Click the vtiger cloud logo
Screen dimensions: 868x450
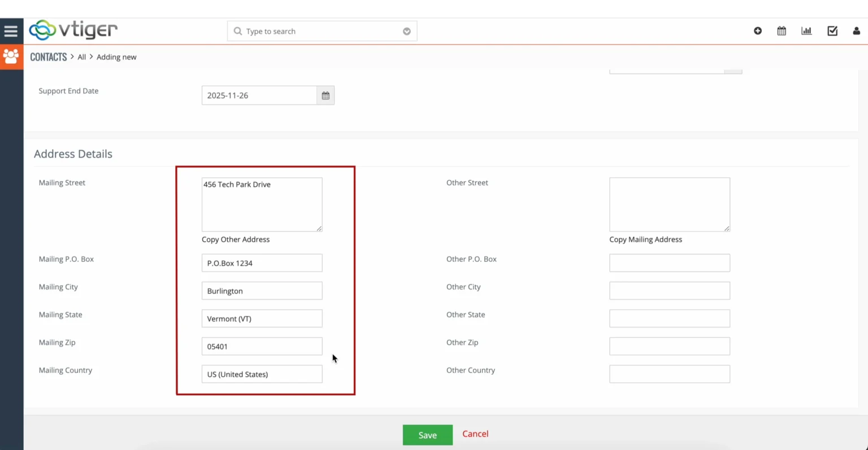click(72, 30)
